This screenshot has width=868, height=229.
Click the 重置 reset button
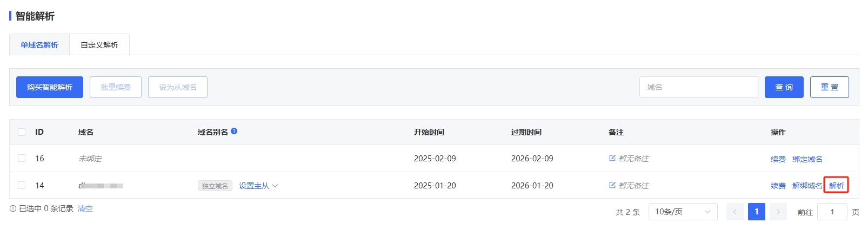pyautogui.click(x=829, y=87)
